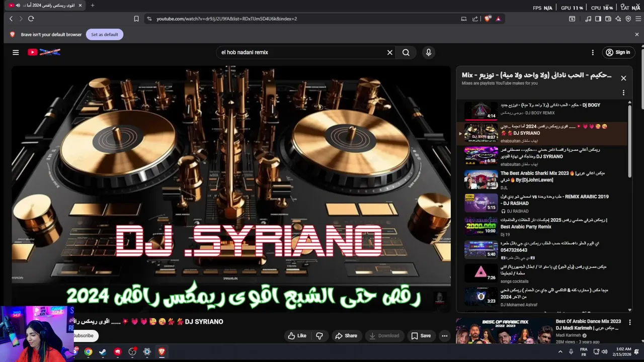Open The Best Arabic Sharki Mix 2023
Viewport: 644px width, 362px height.
click(x=542, y=180)
